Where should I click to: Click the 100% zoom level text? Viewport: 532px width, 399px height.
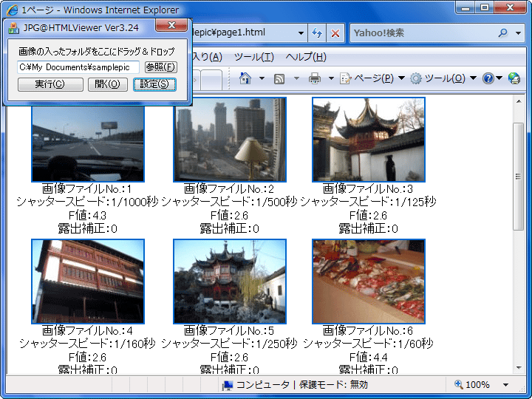coord(477,385)
